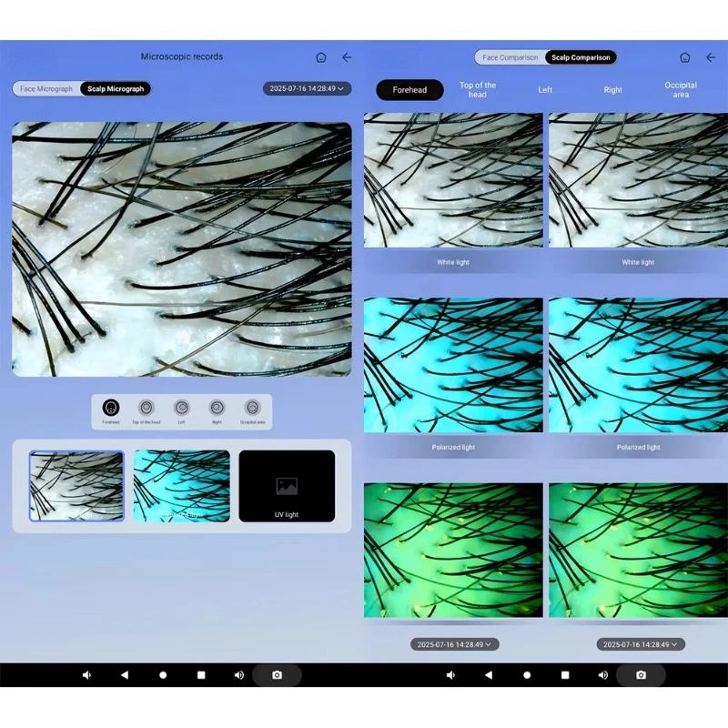728x728 pixels.
Task: Select the Forehead scalp region icon
Action: pyautogui.click(x=110, y=408)
